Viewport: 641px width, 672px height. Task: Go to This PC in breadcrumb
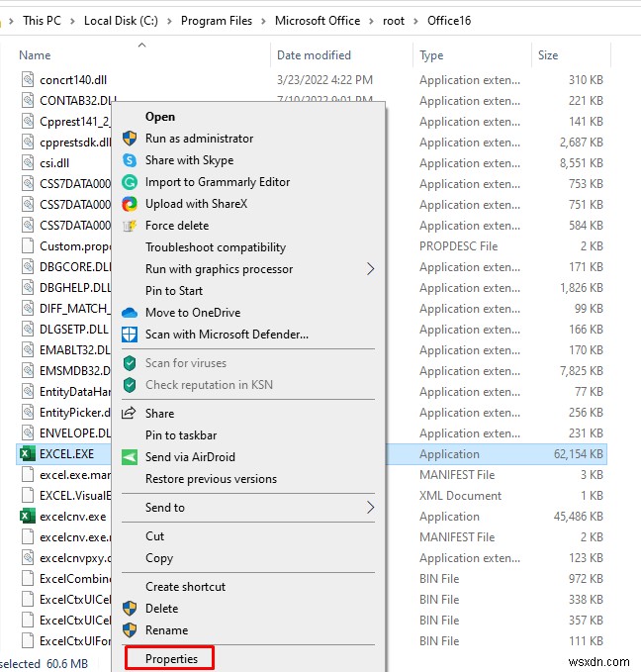[x=42, y=21]
